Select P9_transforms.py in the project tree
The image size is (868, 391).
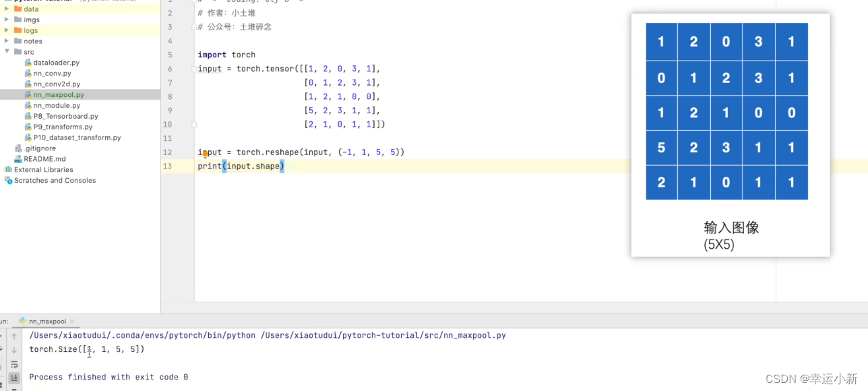click(x=63, y=127)
